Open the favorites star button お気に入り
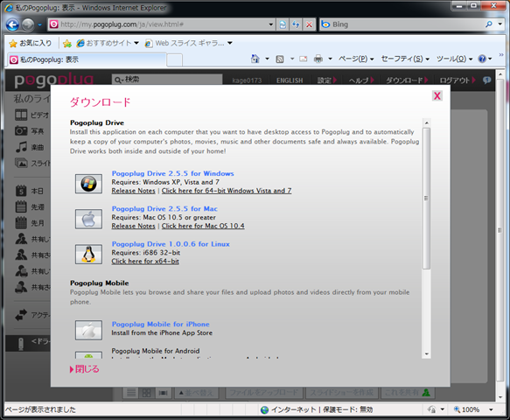Viewport: 510px width, 420px height. coord(31,43)
